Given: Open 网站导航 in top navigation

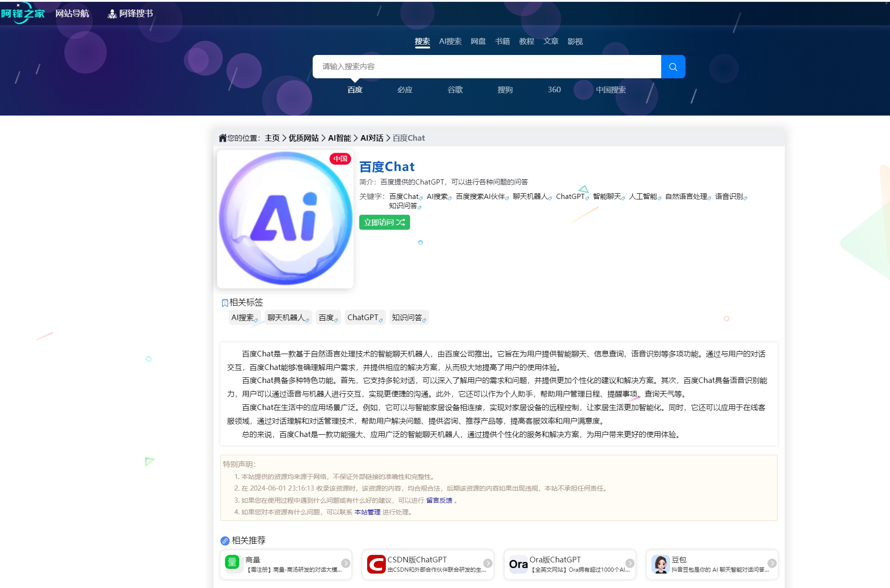Looking at the screenshot, I should click(72, 14).
